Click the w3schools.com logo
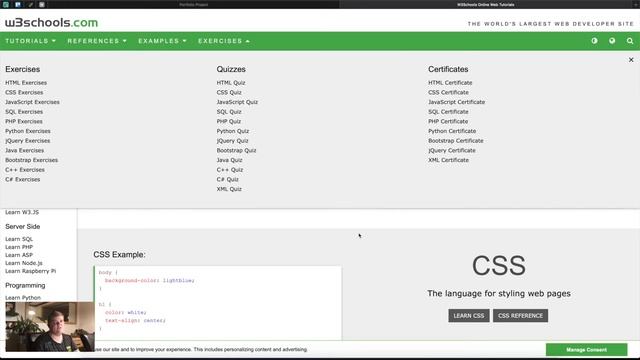The image size is (640, 360). (x=51, y=22)
